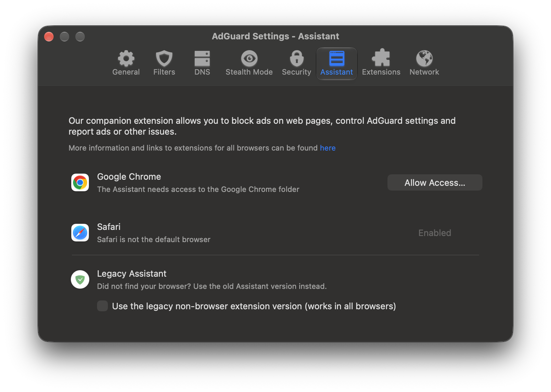This screenshot has width=551, height=392.
Task: Click Allow Access for Google Chrome
Action: point(435,182)
